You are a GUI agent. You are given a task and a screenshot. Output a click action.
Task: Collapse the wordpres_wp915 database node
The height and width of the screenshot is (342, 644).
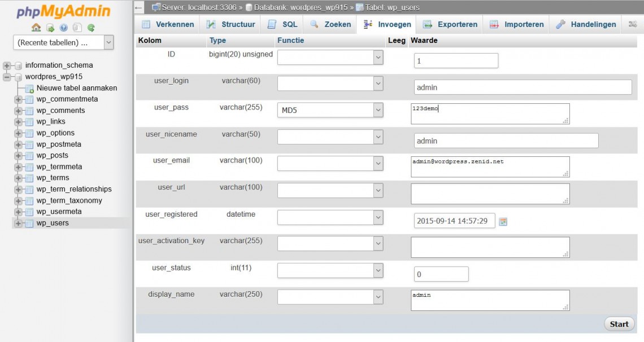(7, 77)
